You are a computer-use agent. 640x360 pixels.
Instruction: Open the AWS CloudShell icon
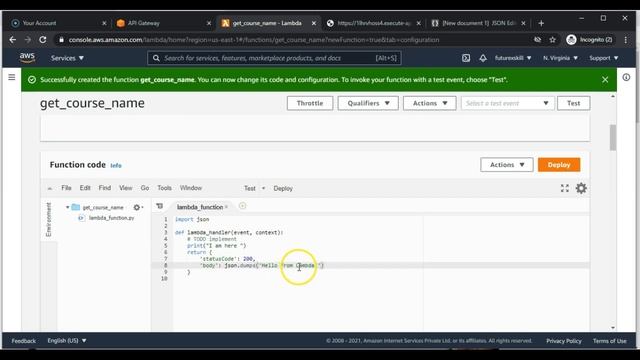[x=466, y=58]
